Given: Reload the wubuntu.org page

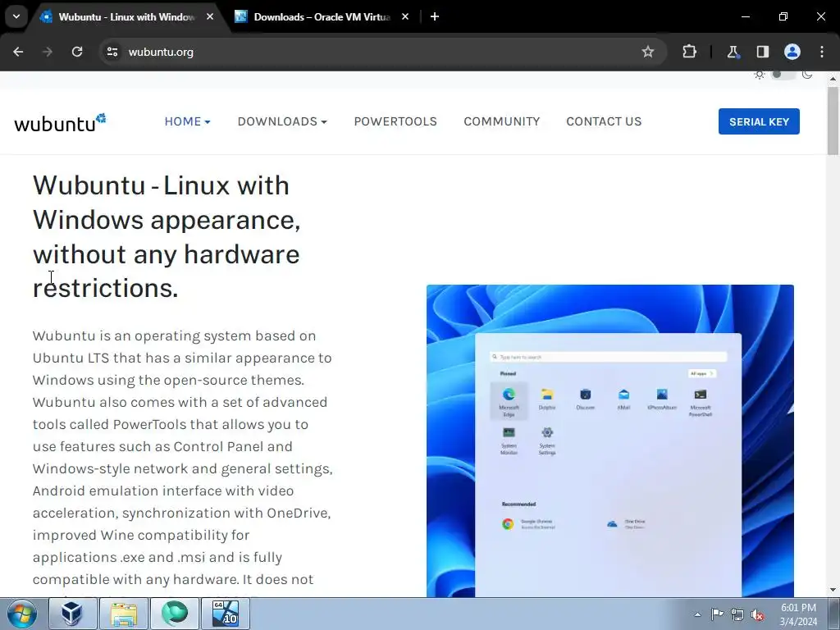Looking at the screenshot, I should coord(77,52).
